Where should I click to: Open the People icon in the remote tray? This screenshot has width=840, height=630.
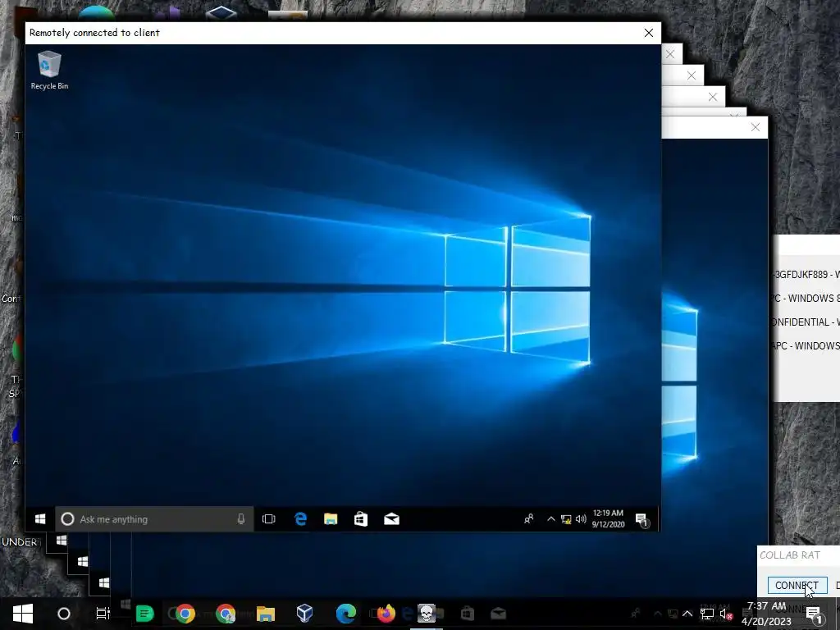tap(529, 519)
